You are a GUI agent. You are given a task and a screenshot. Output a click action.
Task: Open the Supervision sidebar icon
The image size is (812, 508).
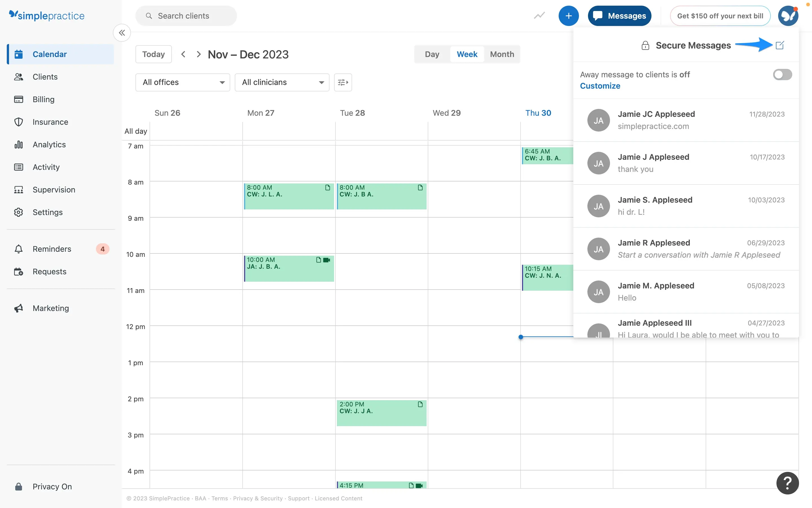[18, 189]
